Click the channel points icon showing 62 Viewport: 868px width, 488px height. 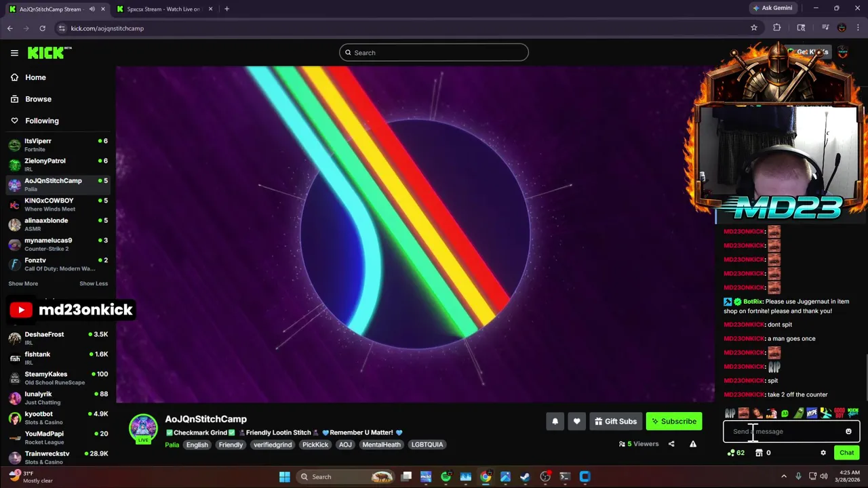[x=736, y=453]
